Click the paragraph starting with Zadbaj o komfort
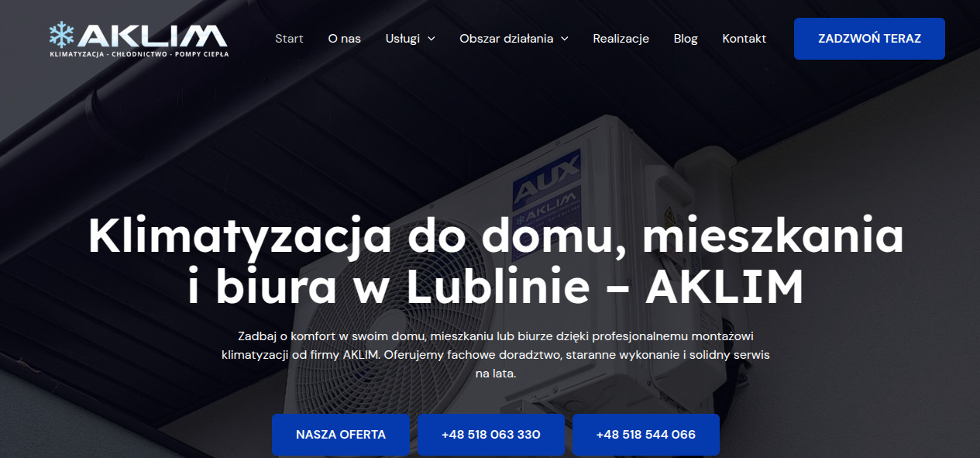980x458 pixels. (x=496, y=355)
